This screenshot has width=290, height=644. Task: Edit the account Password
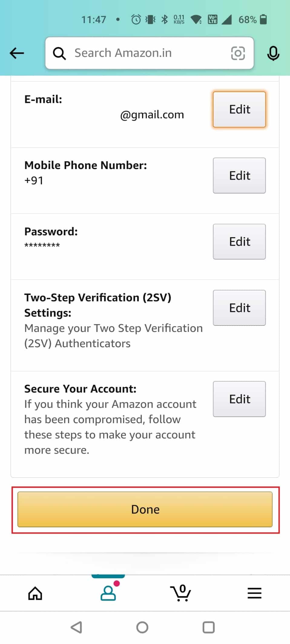pos(239,241)
